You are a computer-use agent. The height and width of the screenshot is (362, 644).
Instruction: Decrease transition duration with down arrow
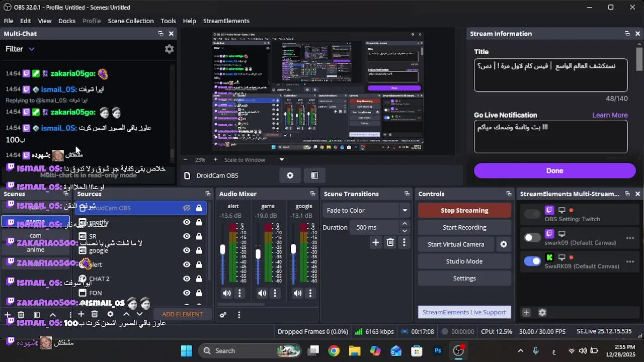405,231
